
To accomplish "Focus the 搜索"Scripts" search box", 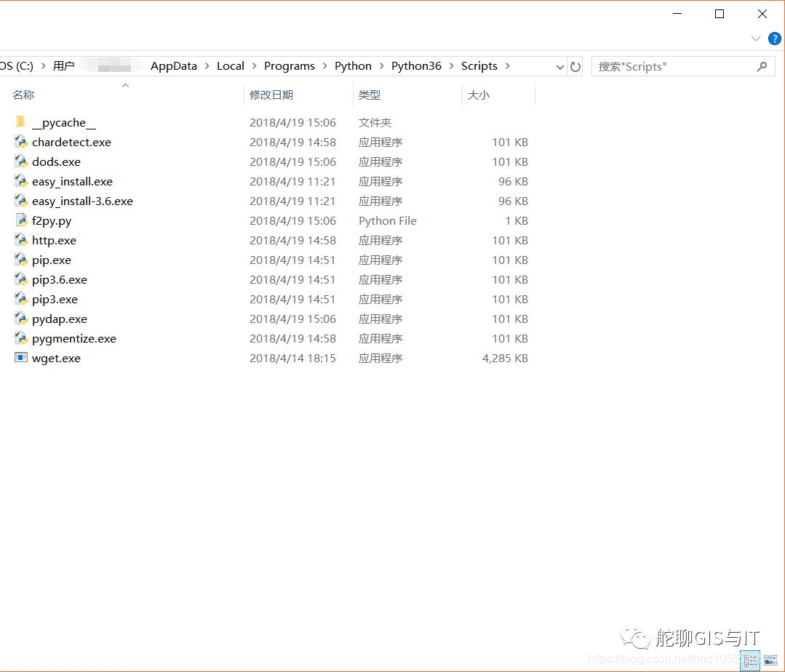I will pos(683,67).
